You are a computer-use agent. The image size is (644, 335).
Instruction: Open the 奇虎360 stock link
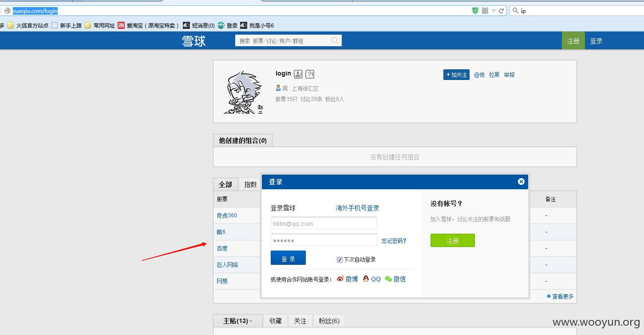[227, 215]
